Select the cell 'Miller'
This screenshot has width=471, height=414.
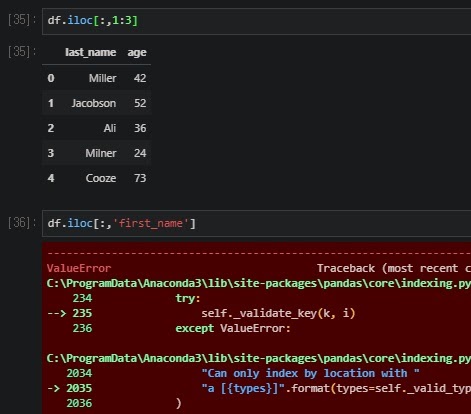click(102, 78)
